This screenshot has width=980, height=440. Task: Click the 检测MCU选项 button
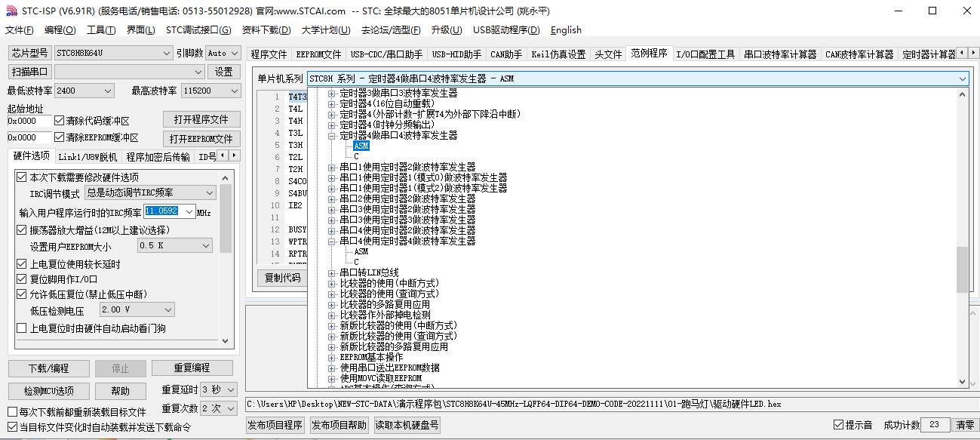point(48,391)
